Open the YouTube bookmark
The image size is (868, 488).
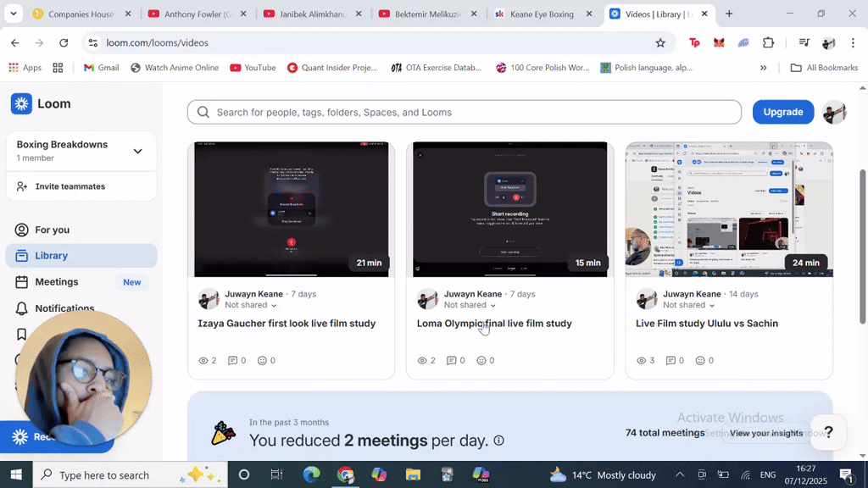coord(253,68)
